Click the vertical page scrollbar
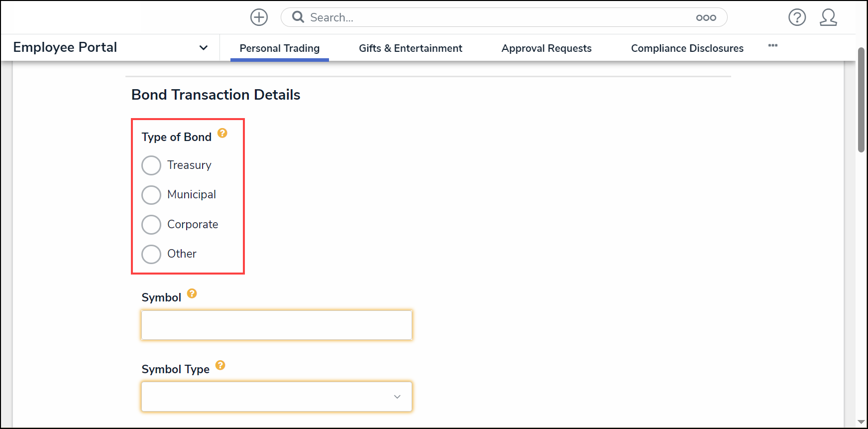The image size is (868, 429). tap(861, 100)
